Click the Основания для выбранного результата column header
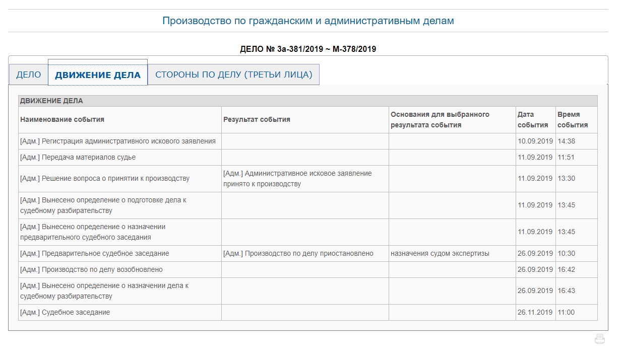This screenshot has height=364, width=622. [x=440, y=120]
